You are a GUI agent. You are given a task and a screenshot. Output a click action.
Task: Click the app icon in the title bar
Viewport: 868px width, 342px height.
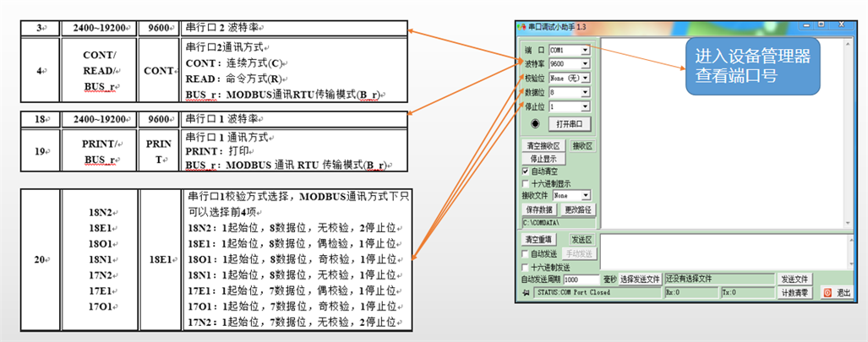[521, 27]
